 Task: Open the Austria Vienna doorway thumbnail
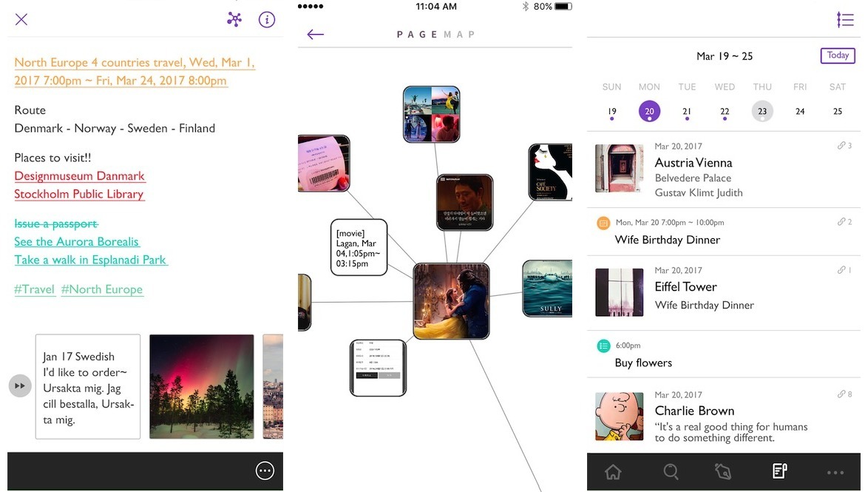[x=620, y=169]
